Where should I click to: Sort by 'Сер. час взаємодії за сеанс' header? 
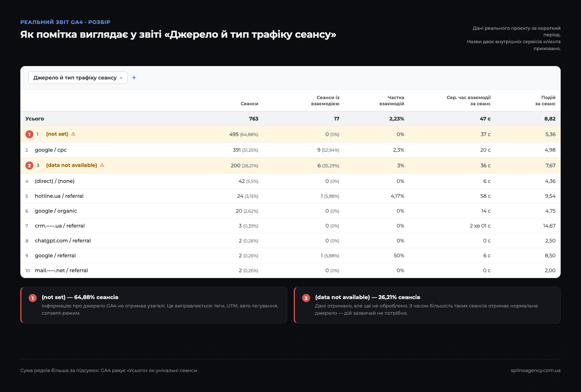[469, 101]
